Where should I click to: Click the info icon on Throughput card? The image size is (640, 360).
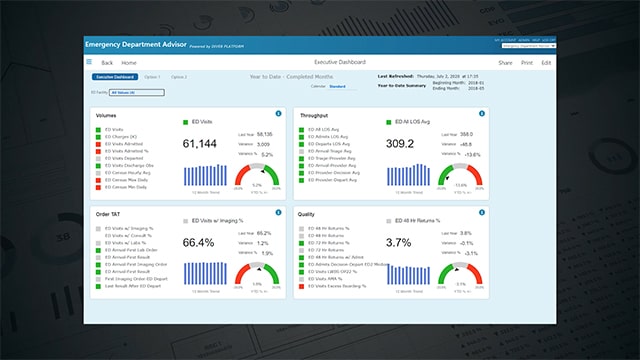482,113
